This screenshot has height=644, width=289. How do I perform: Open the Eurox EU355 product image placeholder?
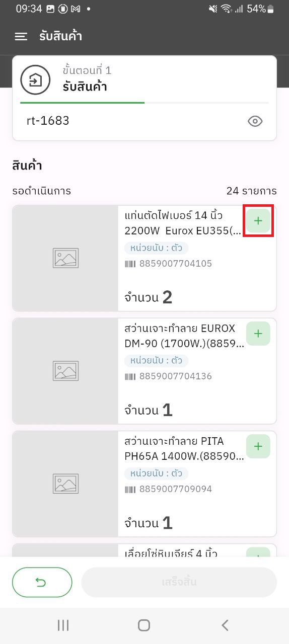[x=65, y=258]
